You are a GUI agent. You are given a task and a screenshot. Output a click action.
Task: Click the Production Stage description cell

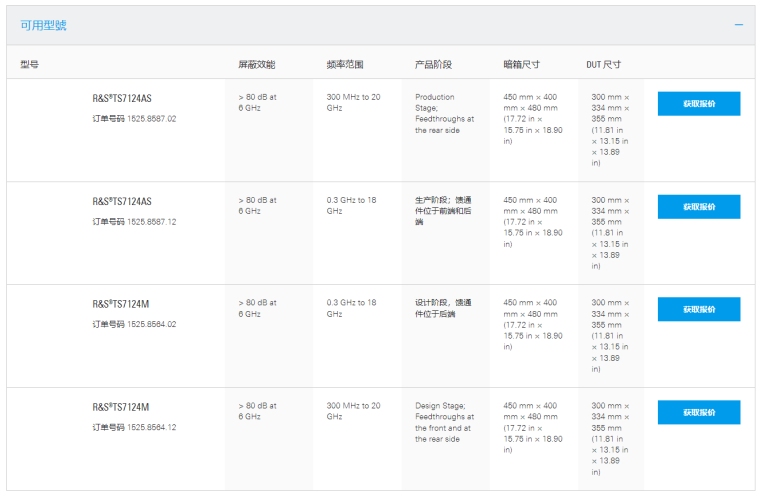pyautogui.click(x=444, y=114)
